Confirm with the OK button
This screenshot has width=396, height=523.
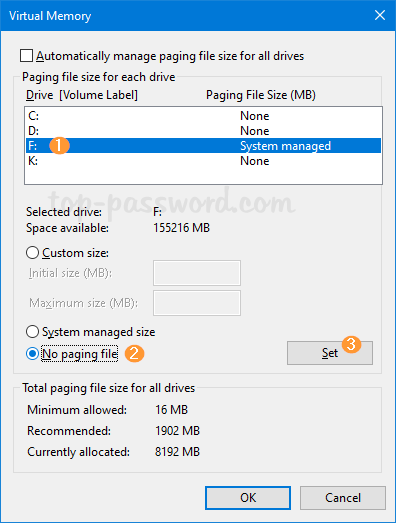click(x=248, y=498)
